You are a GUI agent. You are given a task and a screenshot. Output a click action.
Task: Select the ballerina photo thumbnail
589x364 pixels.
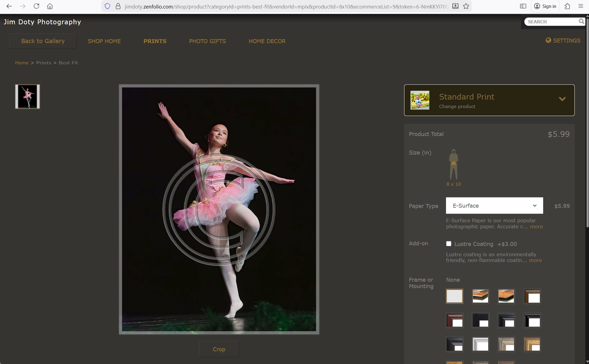point(28,97)
